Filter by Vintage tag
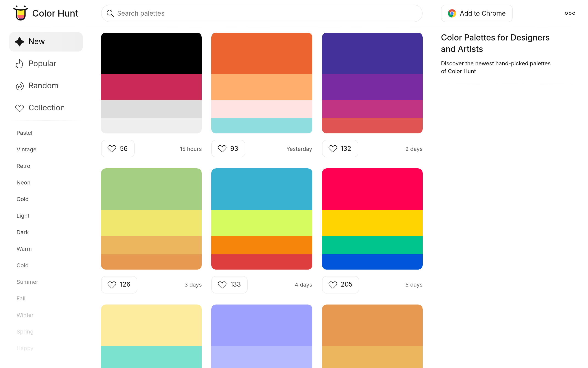 (x=26, y=149)
